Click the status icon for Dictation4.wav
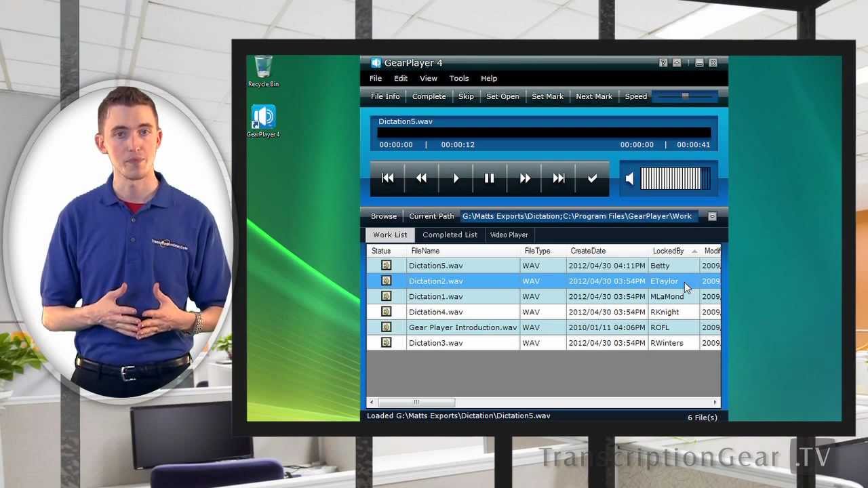 (x=387, y=312)
